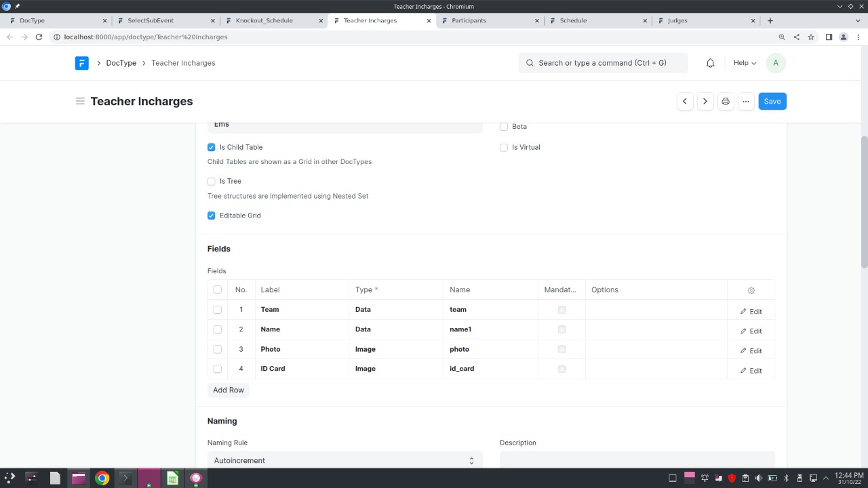868x488 pixels.
Task: Click the browser reload button
Action: [x=39, y=37]
